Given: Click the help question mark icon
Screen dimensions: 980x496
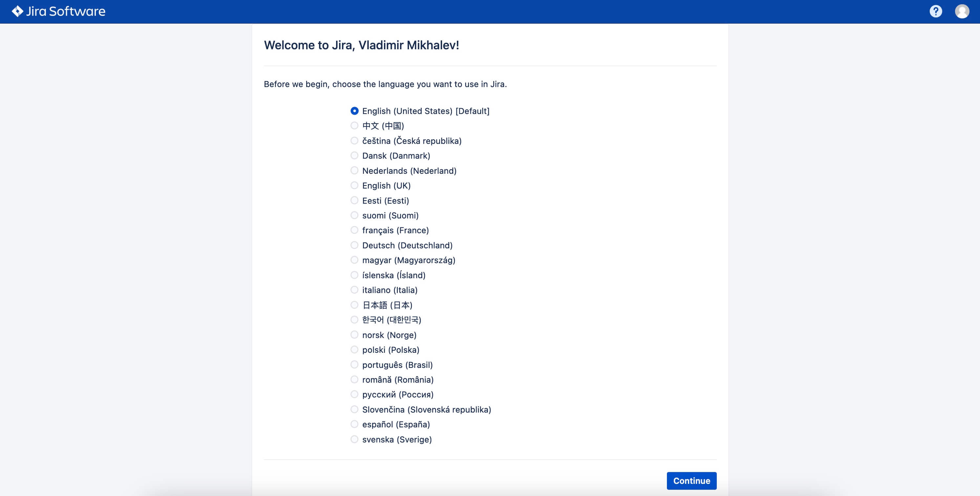Looking at the screenshot, I should tap(937, 11).
